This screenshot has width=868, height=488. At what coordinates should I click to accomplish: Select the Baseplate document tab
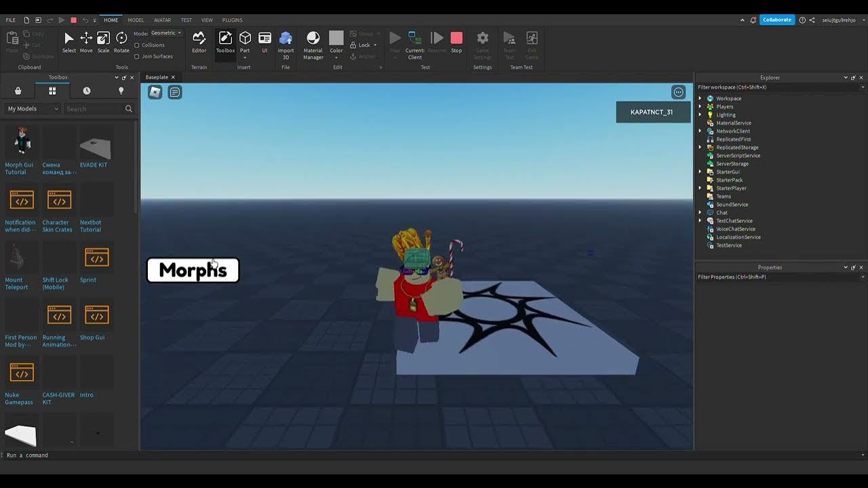pos(157,77)
